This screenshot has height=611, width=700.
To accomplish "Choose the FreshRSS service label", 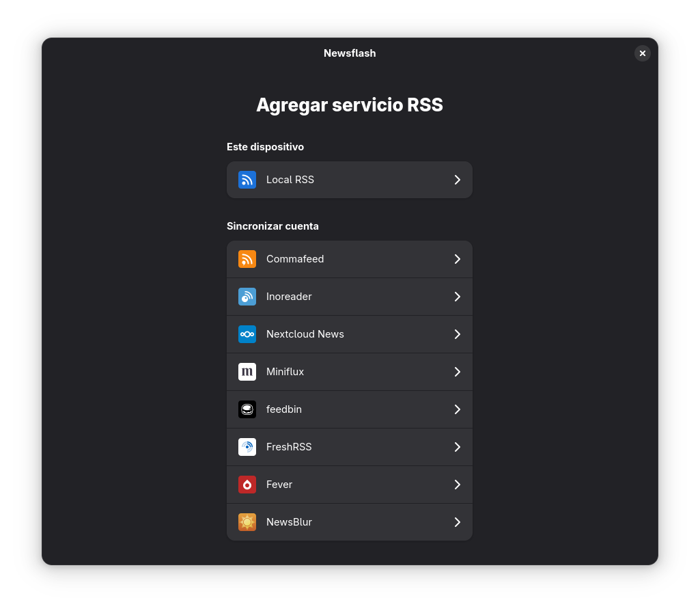I will click(289, 447).
